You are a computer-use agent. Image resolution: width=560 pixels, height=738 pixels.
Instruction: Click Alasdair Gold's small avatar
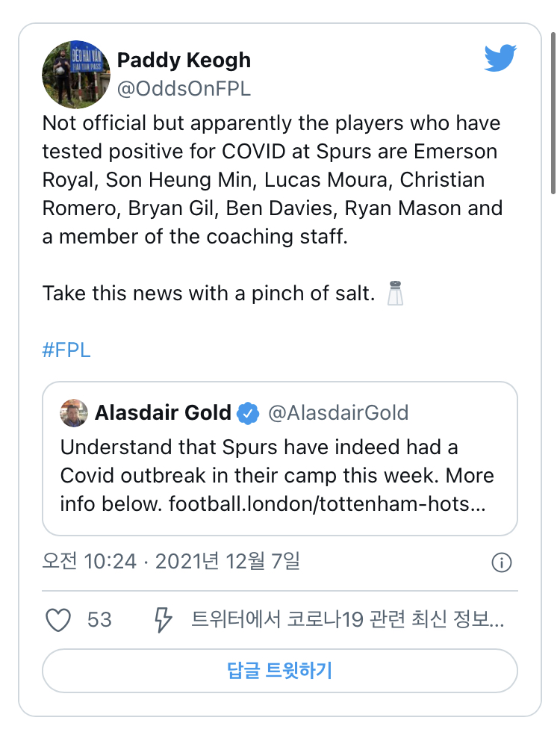click(74, 413)
